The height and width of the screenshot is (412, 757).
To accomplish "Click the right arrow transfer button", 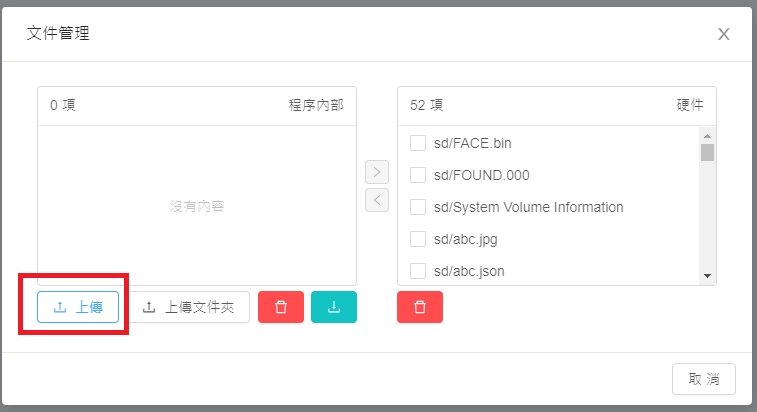I will [377, 171].
